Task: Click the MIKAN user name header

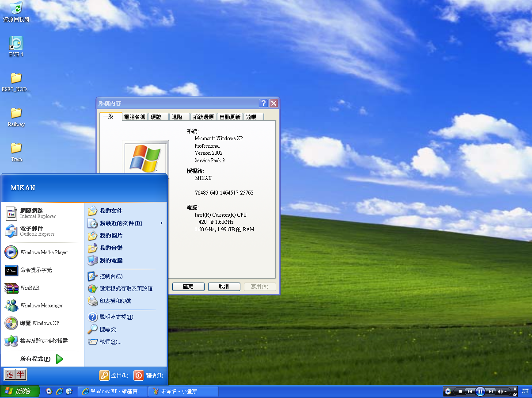Action: coord(23,188)
